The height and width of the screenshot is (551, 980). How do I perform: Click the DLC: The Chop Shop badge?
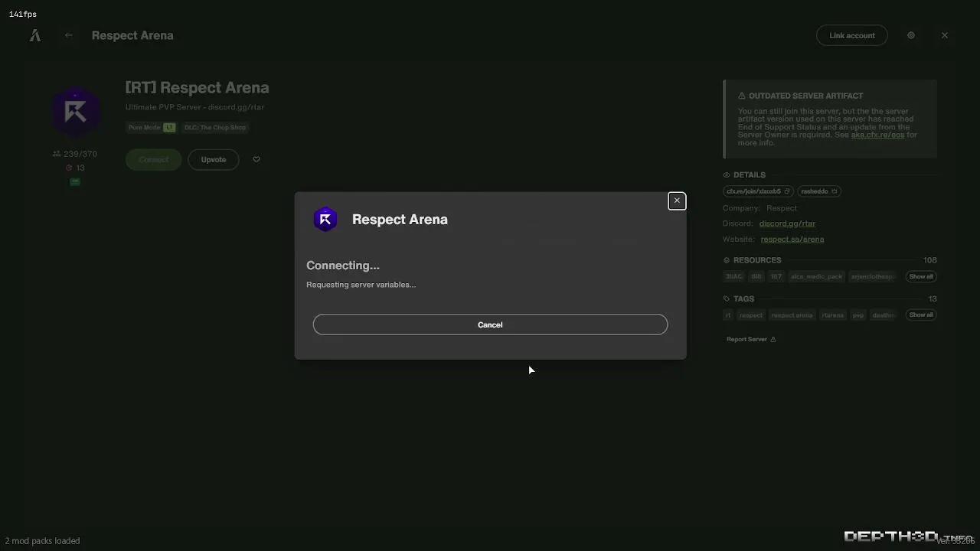coord(215,128)
